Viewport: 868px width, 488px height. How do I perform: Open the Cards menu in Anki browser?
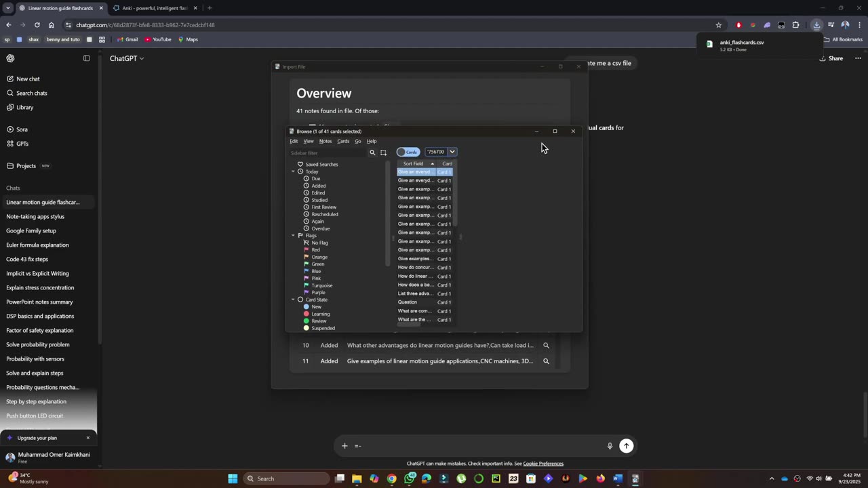tap(343, 141)
